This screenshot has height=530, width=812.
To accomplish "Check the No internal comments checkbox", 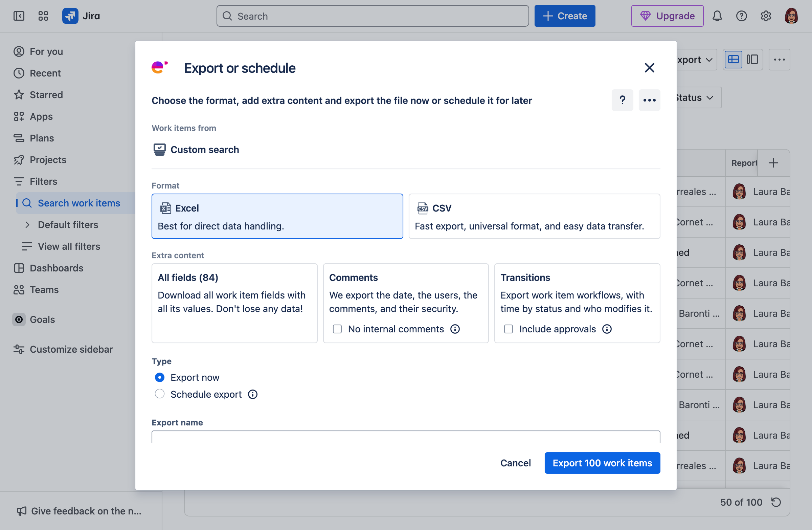I will 337,329.
